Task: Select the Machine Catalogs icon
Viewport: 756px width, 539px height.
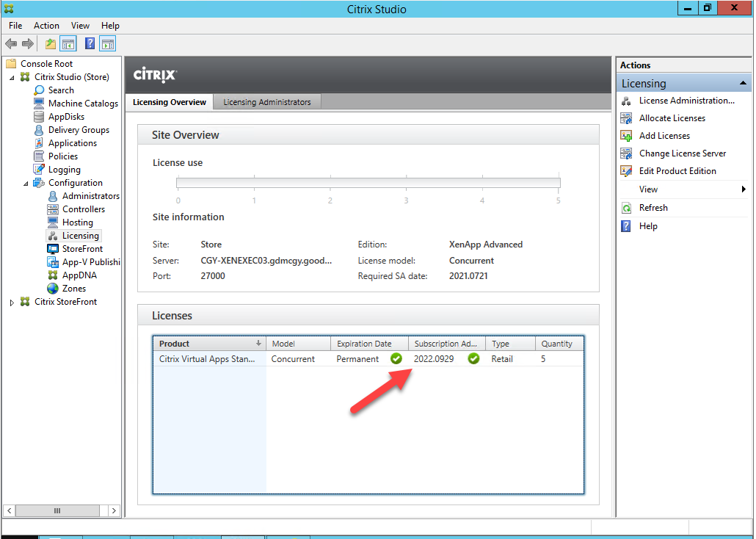Action: coord(39,104)
